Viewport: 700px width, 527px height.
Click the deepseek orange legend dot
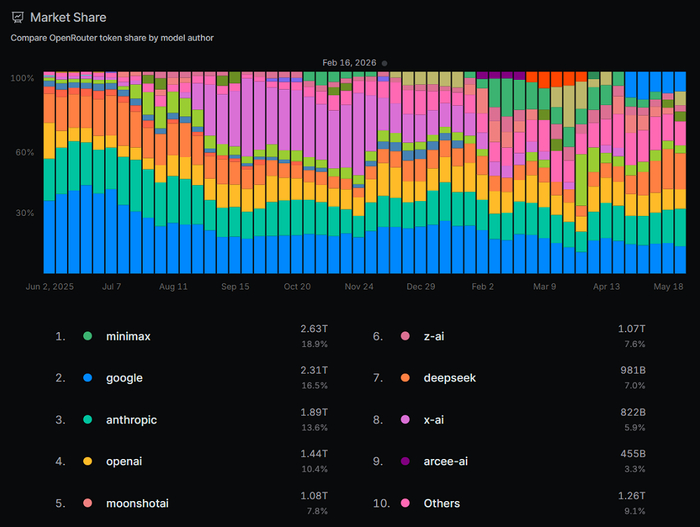(405, 378)
